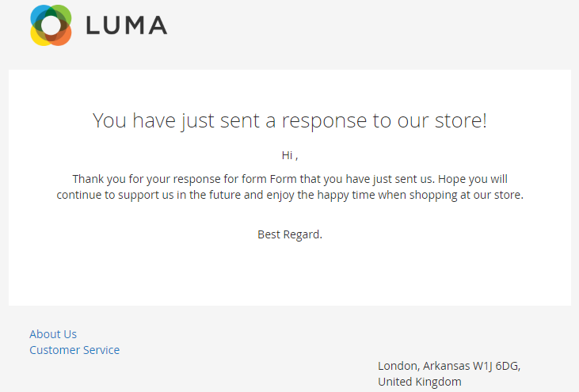Click the orange petal of the logo

[x=63, y=38]
